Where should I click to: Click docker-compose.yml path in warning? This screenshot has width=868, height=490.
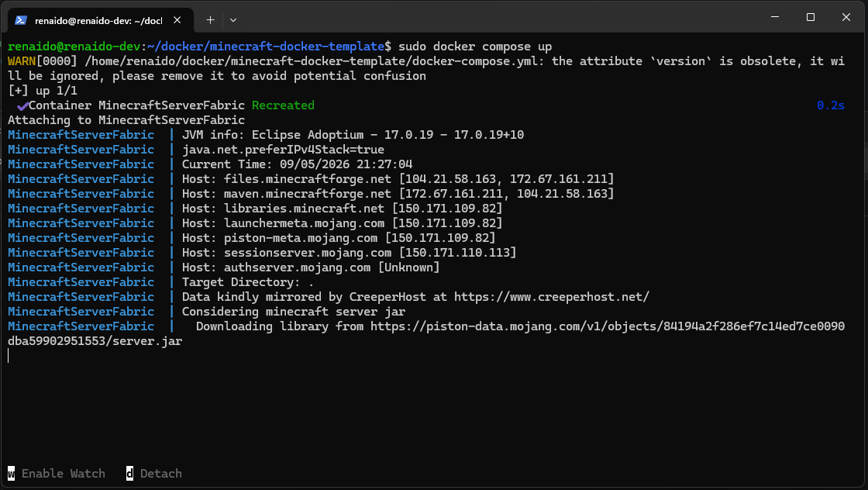311,61
